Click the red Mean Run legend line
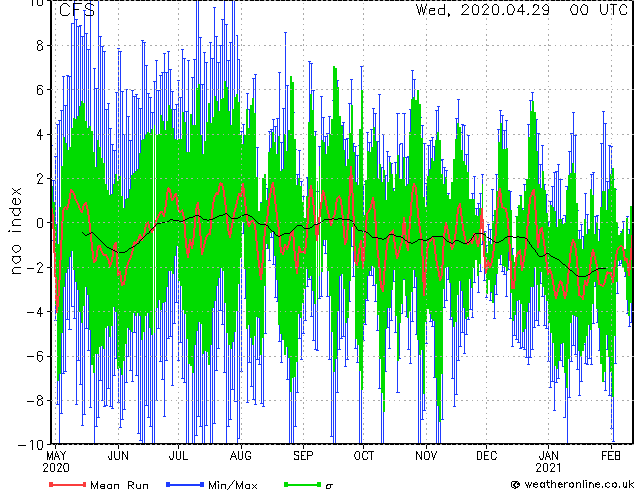The image size is (634, 490). tap(68, 484)
